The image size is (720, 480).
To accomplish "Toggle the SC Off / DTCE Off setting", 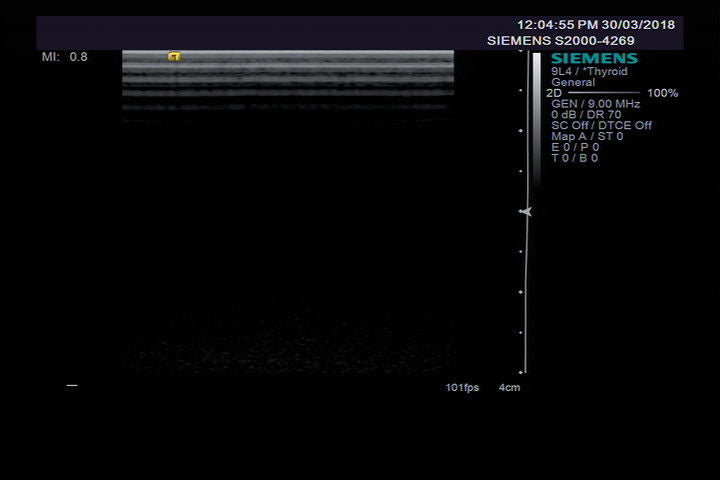I will coord(601,126).
